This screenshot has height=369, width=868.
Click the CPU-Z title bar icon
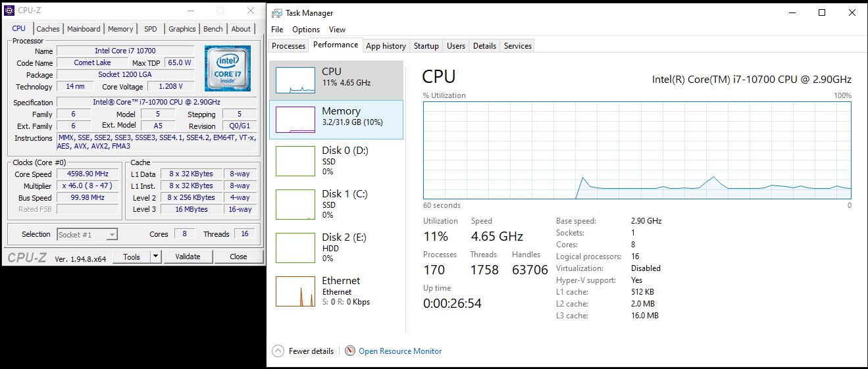[x=10, y=11]
